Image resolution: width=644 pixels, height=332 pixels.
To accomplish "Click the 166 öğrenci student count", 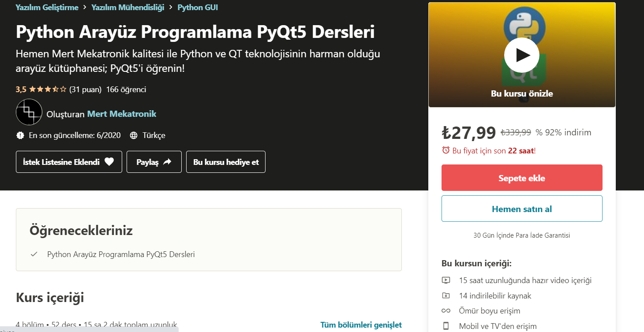I will [x=126, y=90].
